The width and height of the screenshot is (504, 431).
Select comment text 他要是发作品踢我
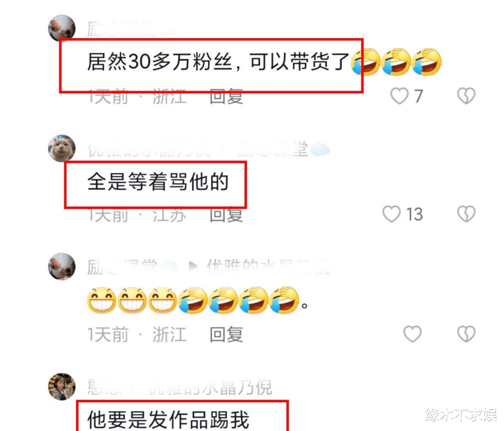168,420
